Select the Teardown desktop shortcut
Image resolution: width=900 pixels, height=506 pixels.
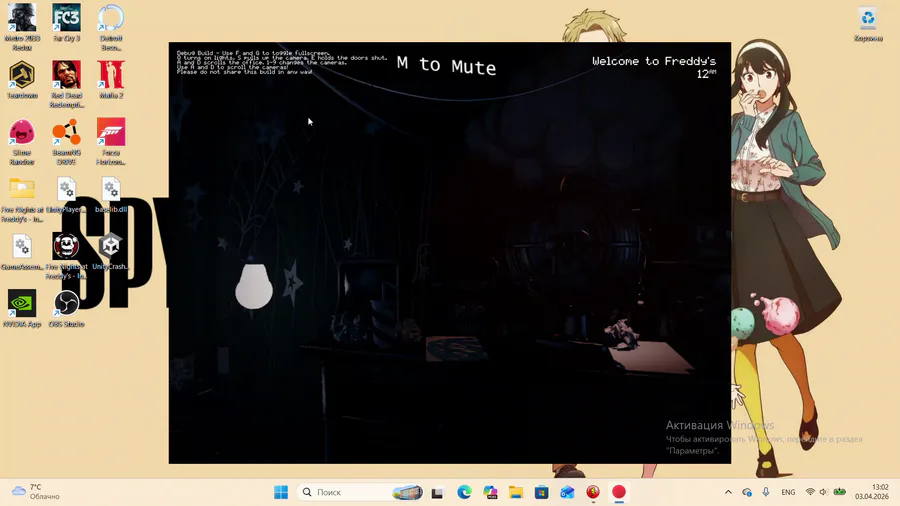tap(22, 79)
